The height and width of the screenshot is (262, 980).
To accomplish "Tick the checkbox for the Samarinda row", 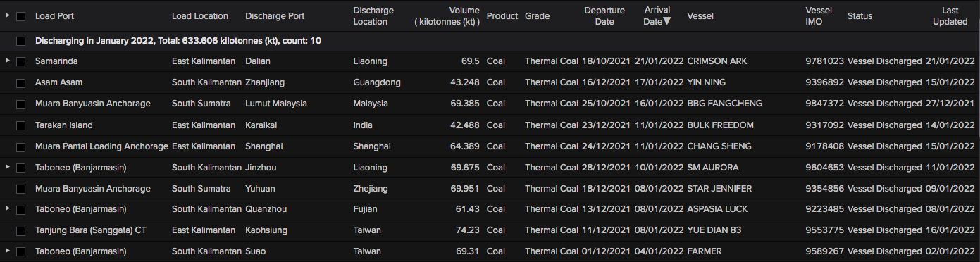I will pos(20,62).
